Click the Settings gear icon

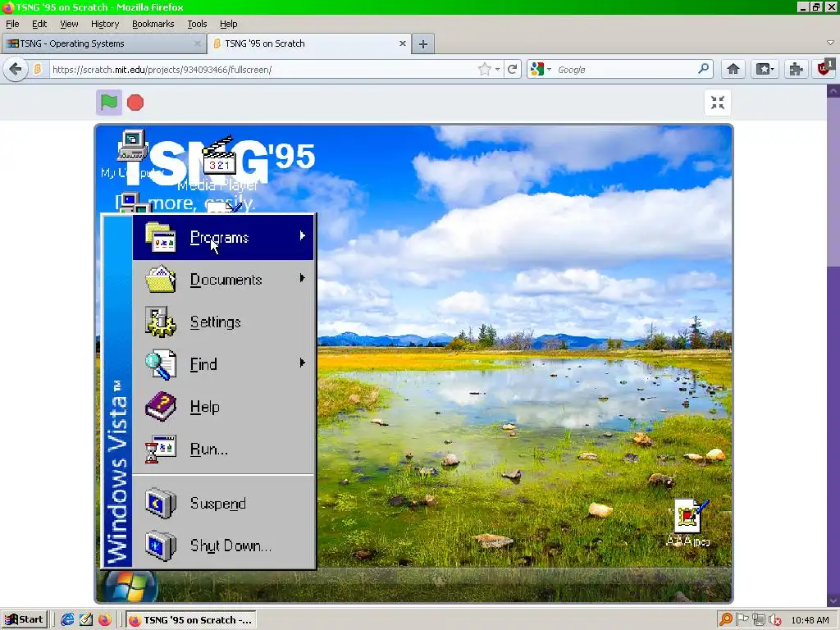[161, 322]
